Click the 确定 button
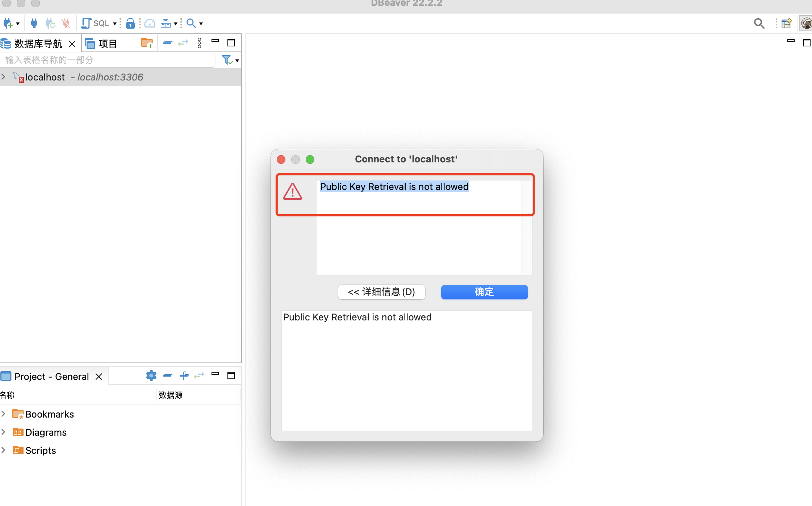Image resolution: width=812 pixels, height=506 pixels. click(484, 292)
